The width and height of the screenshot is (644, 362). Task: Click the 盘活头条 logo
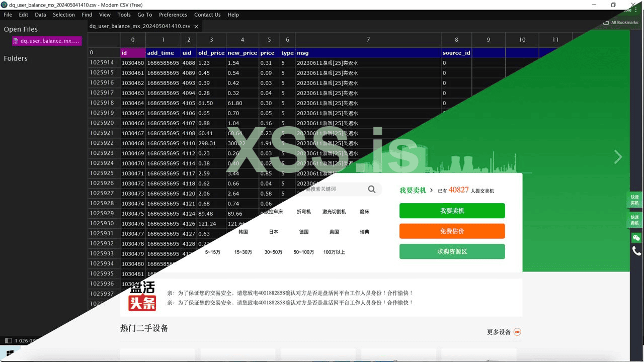click(x=142, y=297)
